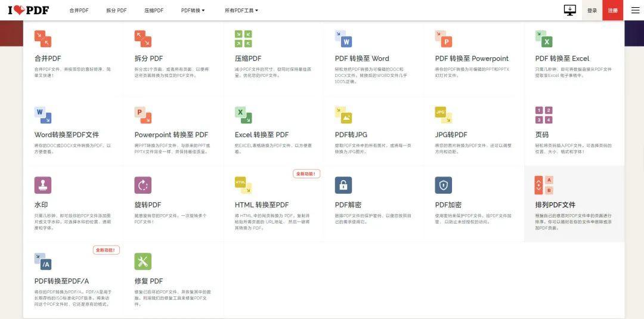The width and height of the screenshot is (644, 319).
Task: Open the 拆分 PDF tool icon
Action: (143, 39)
